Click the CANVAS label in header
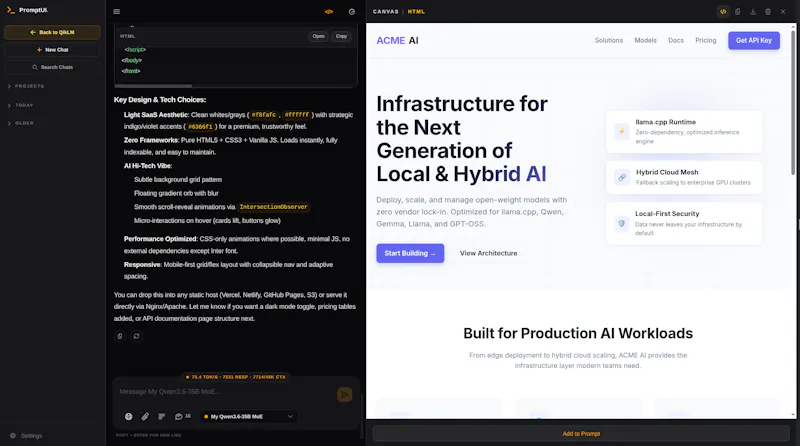The height and width of the screenshot is (446, 800). (386, 11)
